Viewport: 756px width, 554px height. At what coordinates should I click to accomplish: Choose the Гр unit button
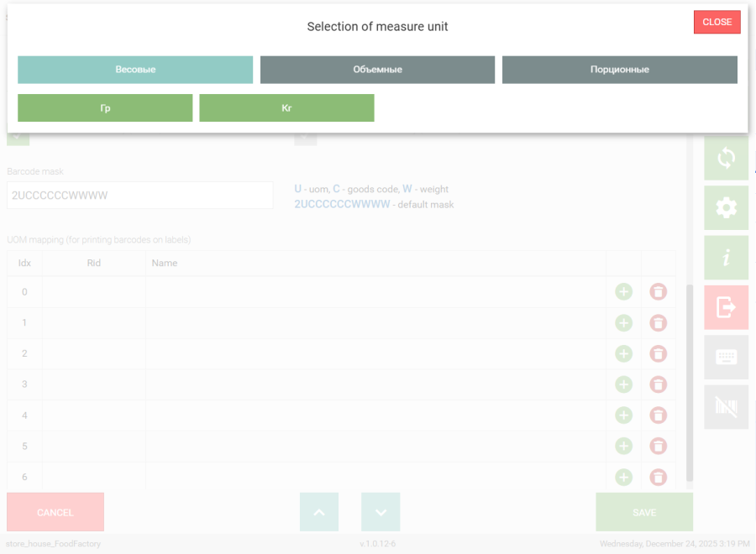pos(105,108)
